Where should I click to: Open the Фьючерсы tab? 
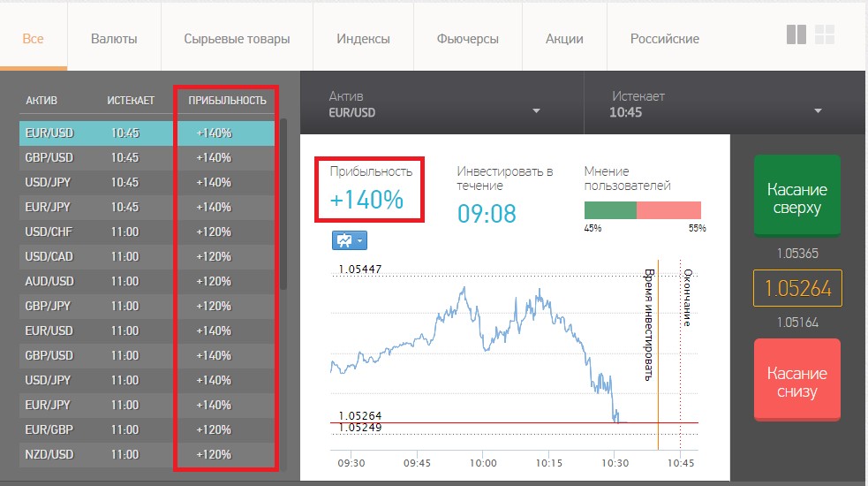click(467, 39)
